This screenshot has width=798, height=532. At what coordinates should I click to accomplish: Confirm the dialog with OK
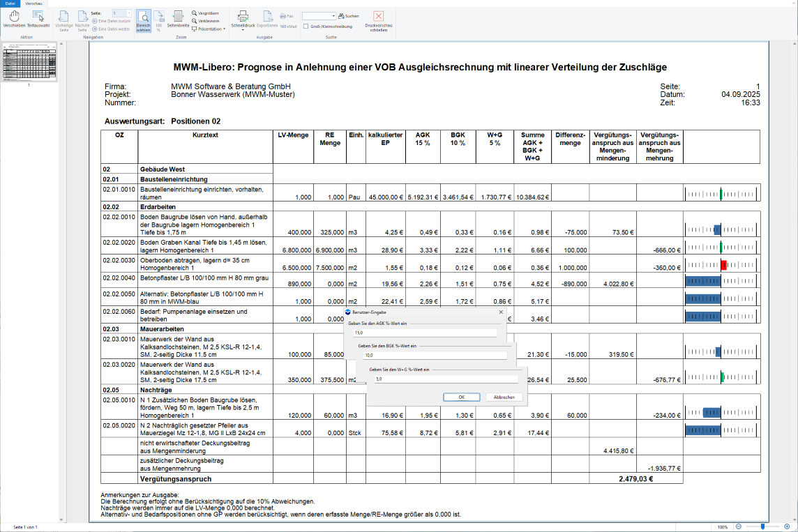pyautogui.click(x=462, y=397)
